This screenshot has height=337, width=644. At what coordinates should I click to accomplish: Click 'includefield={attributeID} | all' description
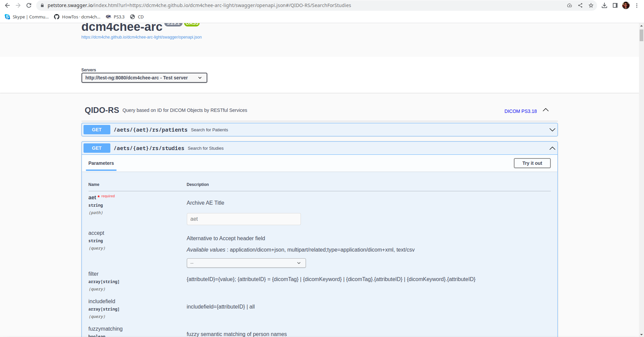221,307
